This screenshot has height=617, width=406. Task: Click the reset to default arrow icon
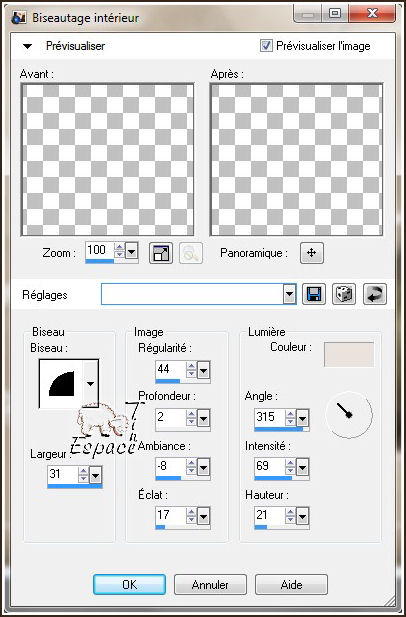point(375,294)
